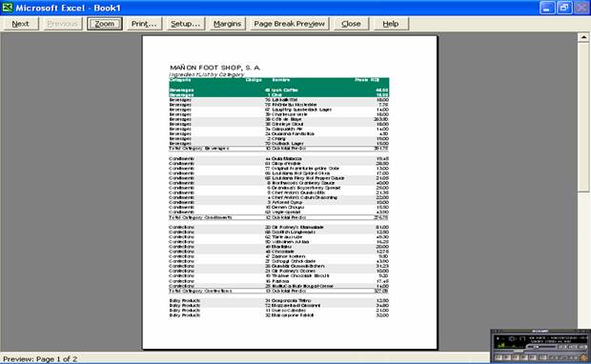Click the previewed page to zoom in
Screen dimensions: 591x364
290,192
